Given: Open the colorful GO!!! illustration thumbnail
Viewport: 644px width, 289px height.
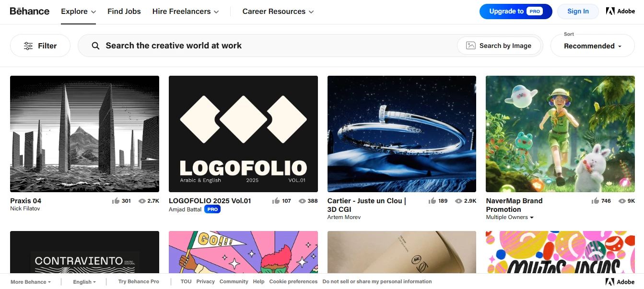Looking at the screenshot, I should [x=243, y=252].
